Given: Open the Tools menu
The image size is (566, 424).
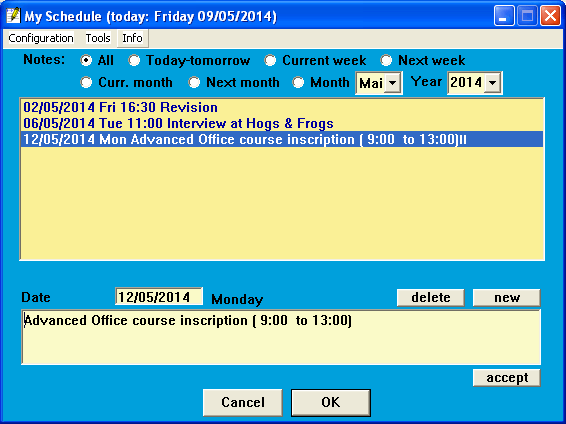Looking at the screenshot, I should click(98, 38).
